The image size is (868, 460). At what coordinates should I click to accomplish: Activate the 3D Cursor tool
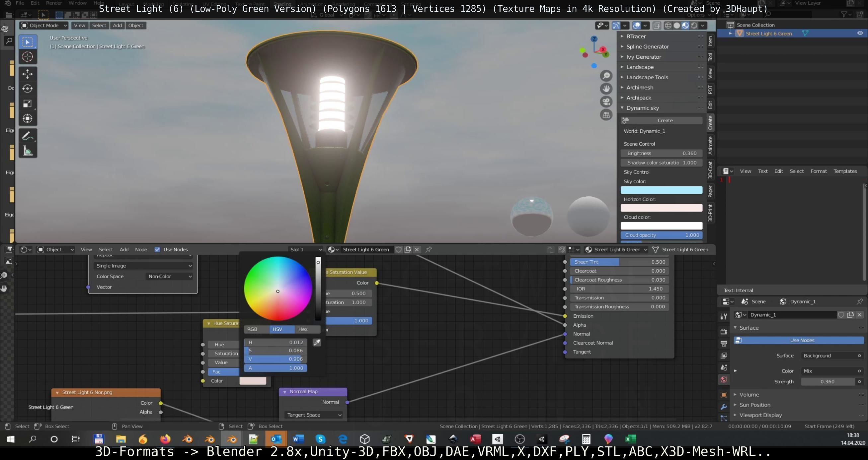28,57
